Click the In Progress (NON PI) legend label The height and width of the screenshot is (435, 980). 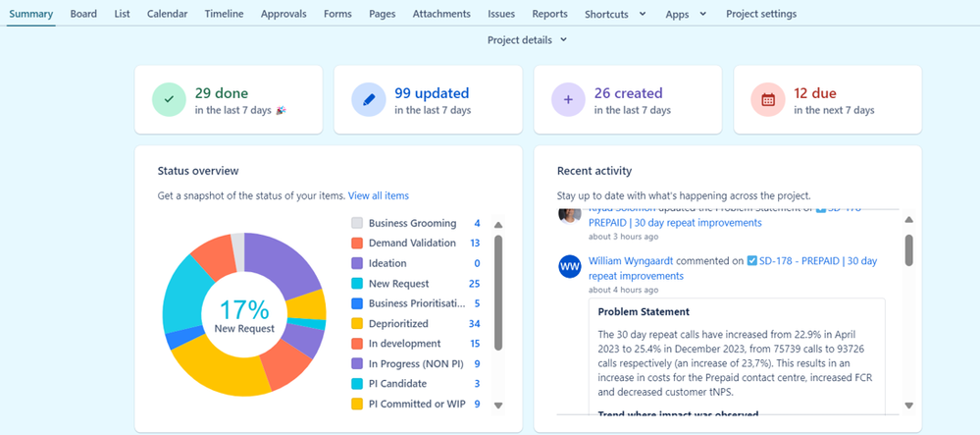416,363
